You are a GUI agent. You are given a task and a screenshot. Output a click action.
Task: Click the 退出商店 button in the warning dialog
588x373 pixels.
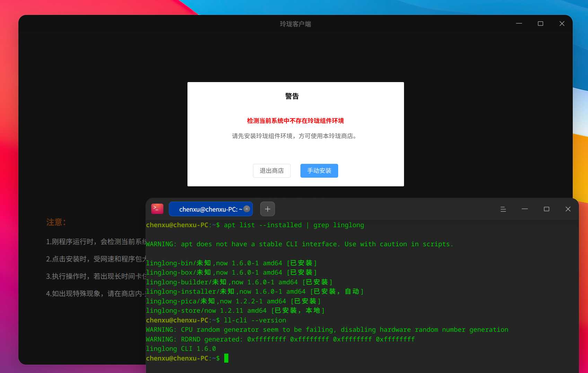tap(272, 171)
